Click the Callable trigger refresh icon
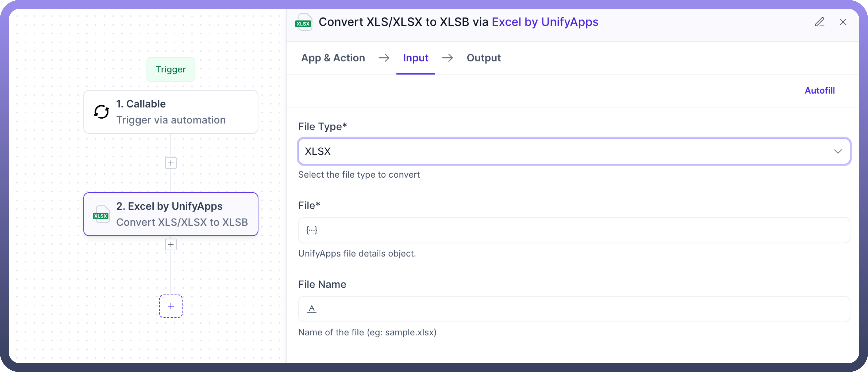 click(101, 112)
